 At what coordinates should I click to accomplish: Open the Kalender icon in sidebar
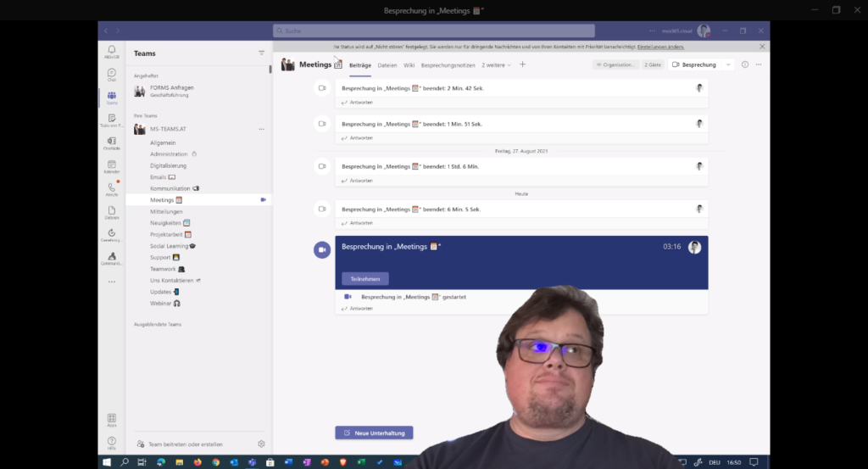coord(112,167)
